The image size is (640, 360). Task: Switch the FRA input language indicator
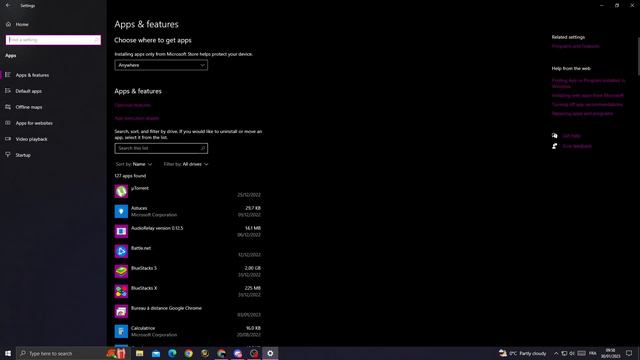tap(593, 353)
